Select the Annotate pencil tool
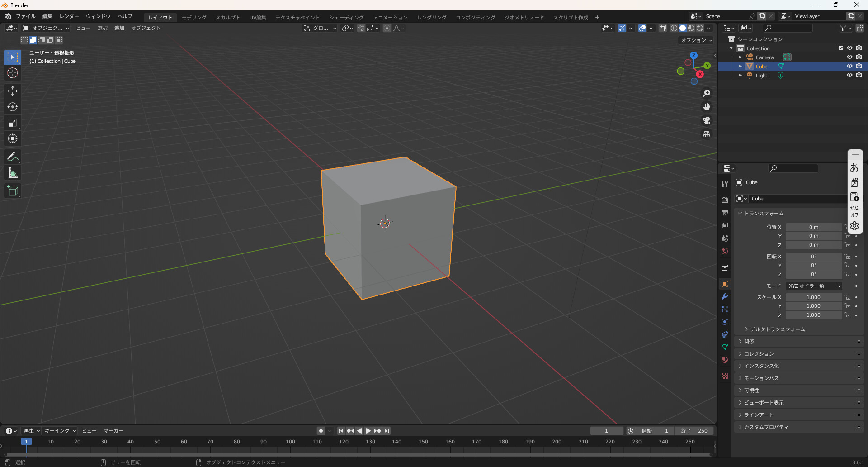The width and height of the screenshot is (868, 467). 13,157
